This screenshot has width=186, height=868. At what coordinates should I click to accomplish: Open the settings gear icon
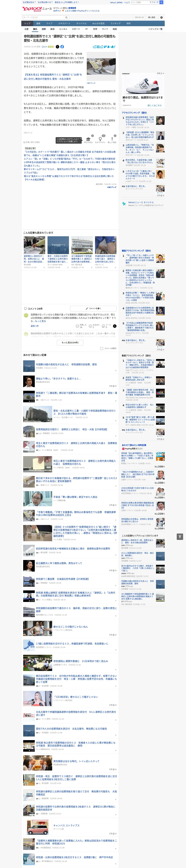(x=161, y=17)
